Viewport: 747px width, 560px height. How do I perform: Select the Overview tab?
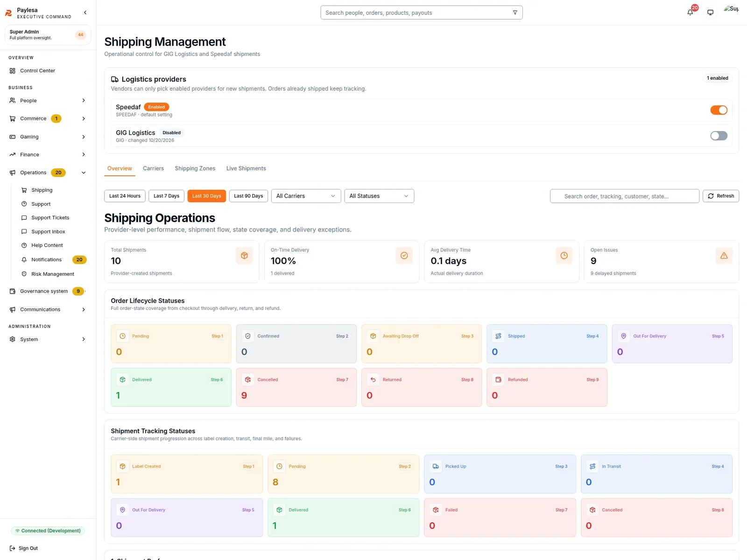[x=120, y=168]
